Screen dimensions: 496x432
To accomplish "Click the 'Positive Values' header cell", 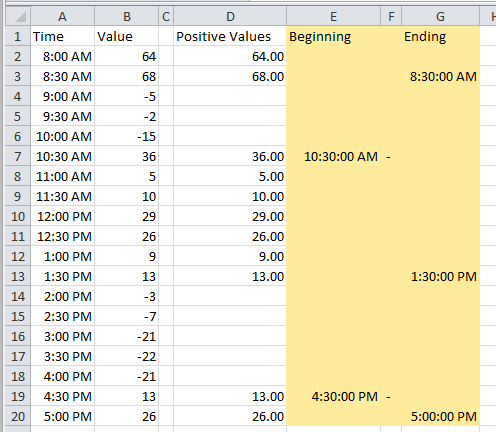I will click(x=230, y=36).
